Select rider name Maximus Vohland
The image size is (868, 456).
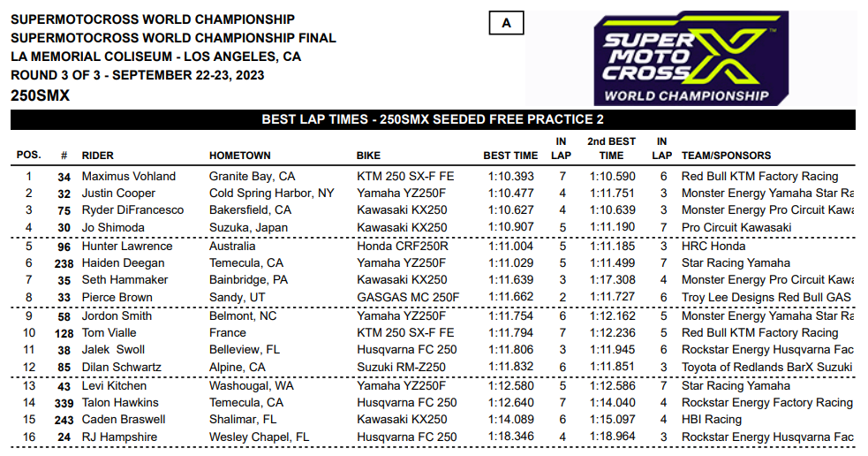coord(128,176)
